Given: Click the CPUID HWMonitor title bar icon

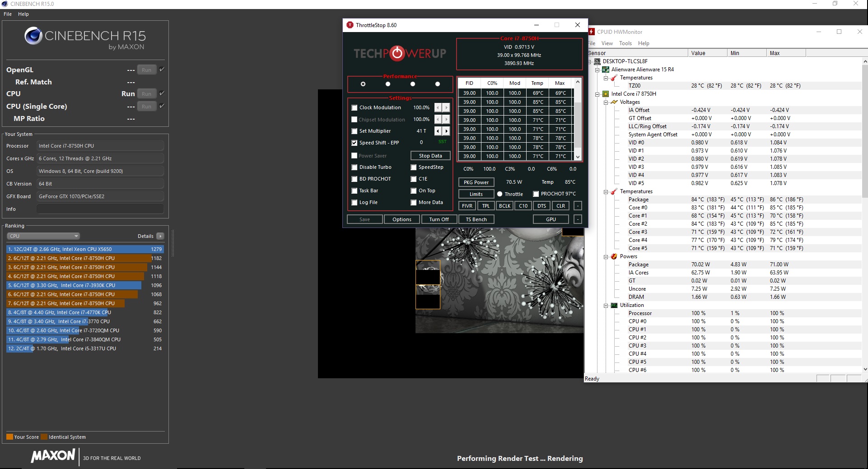Looking at the screenshot, I should coord(592,32).
